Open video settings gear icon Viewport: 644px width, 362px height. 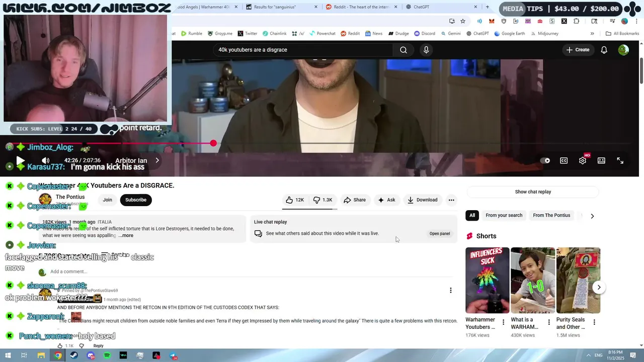pos(583,160)
